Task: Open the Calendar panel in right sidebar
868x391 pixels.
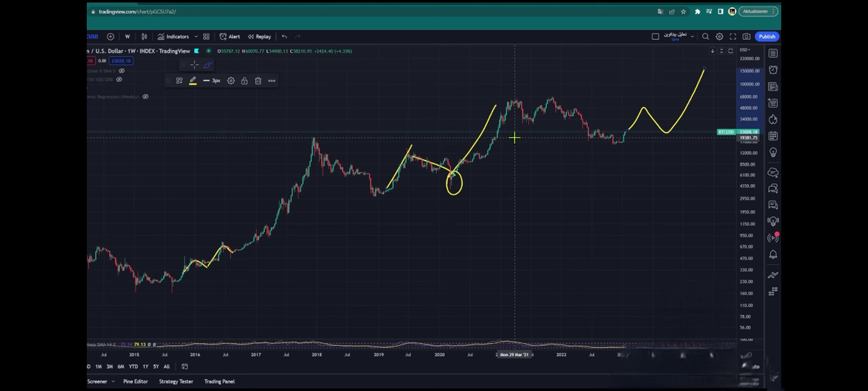Action: (773, 136)
